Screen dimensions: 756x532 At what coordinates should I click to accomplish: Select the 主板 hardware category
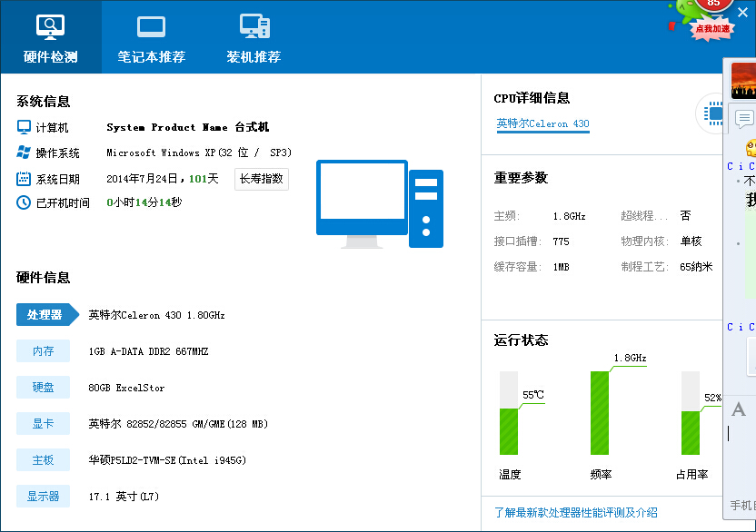pyautogui.click(x=43, y=459)
